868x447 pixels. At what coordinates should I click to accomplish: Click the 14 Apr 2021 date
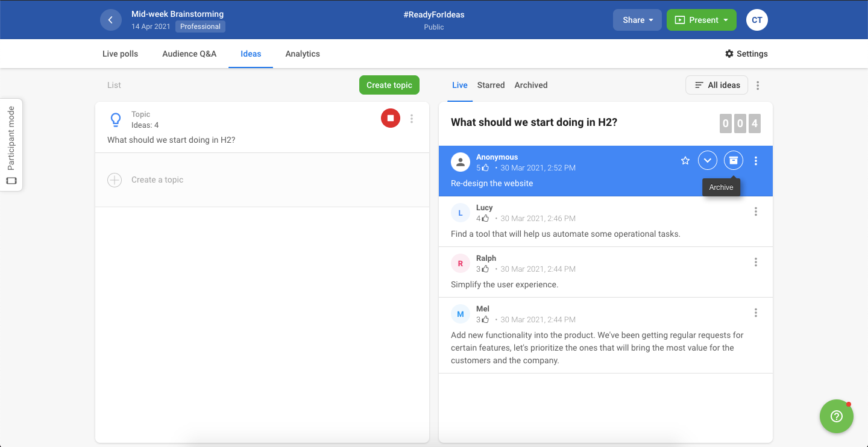[151, 27]
